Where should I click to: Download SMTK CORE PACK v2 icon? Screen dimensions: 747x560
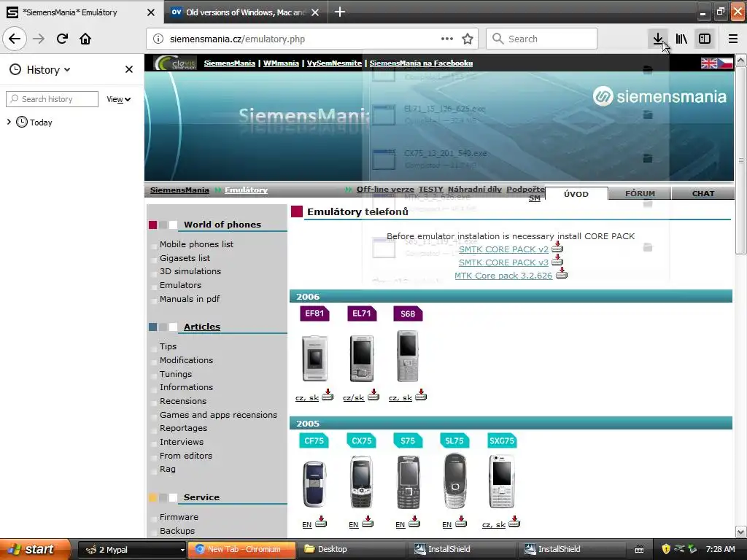557,248
